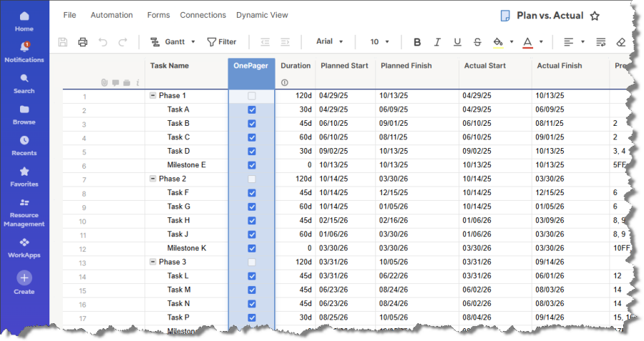644x341 pixels.
Task: Select the Actual Finish column header
Action: coord(570,74)
